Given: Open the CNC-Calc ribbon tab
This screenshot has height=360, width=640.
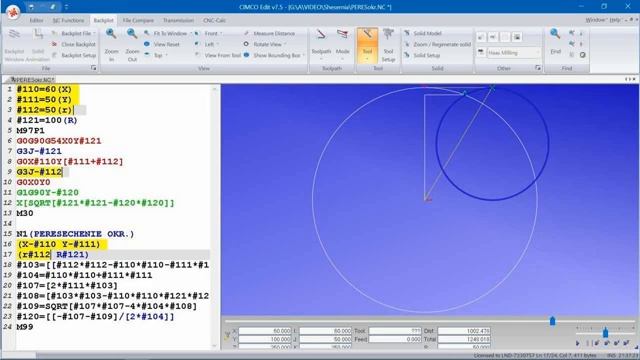Looking at the screenshot, I should [x=214, y=20].
